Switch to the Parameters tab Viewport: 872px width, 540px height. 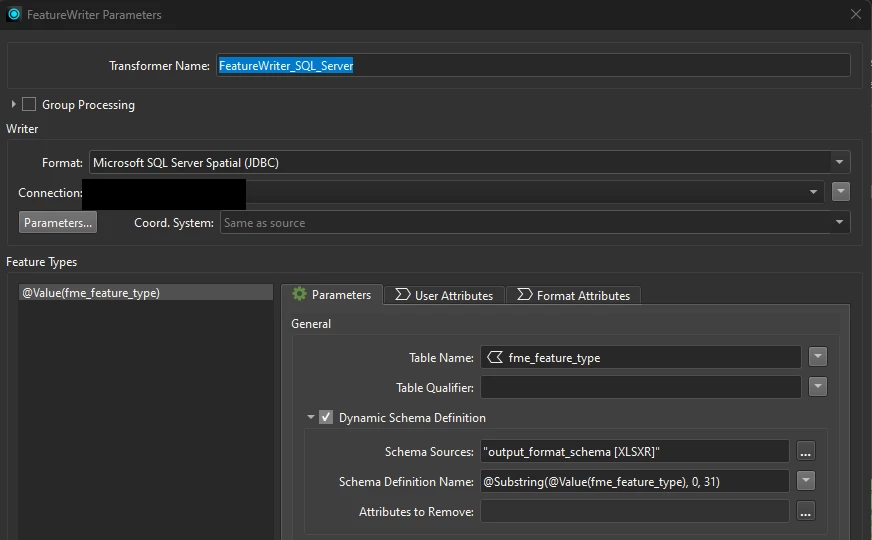point(332,294)
